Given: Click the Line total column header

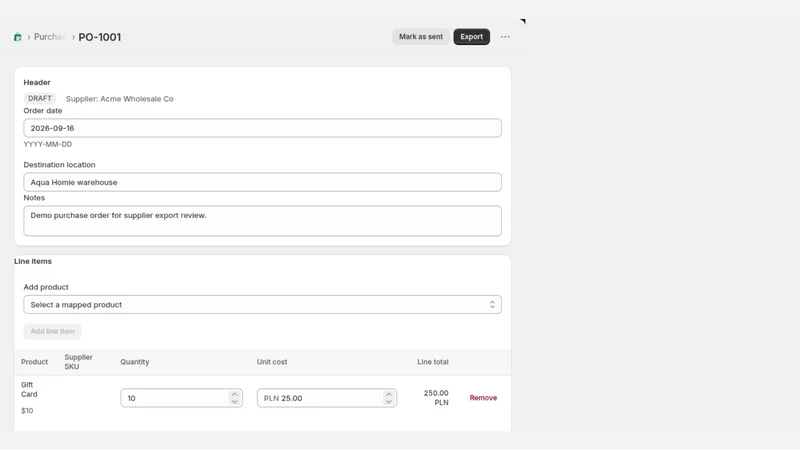Looking at the screenshot, I should 433,362.
